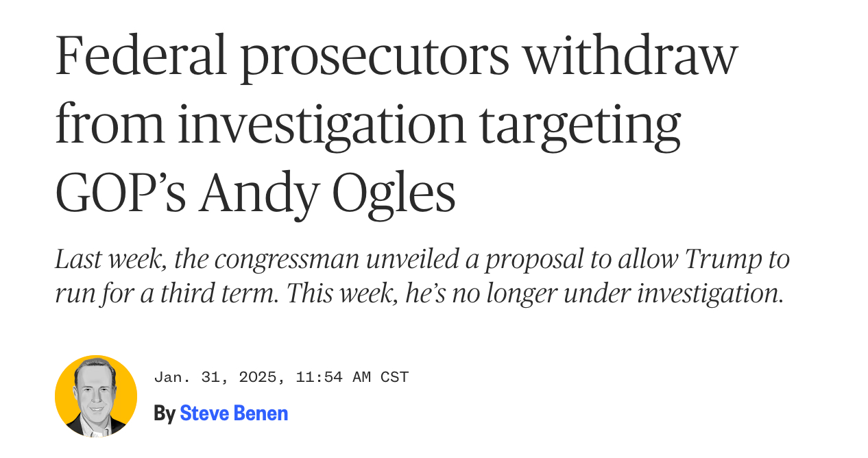Click "Andy" in the headline
The height and width of the screenshot is (458, 868).
point(258,193)
